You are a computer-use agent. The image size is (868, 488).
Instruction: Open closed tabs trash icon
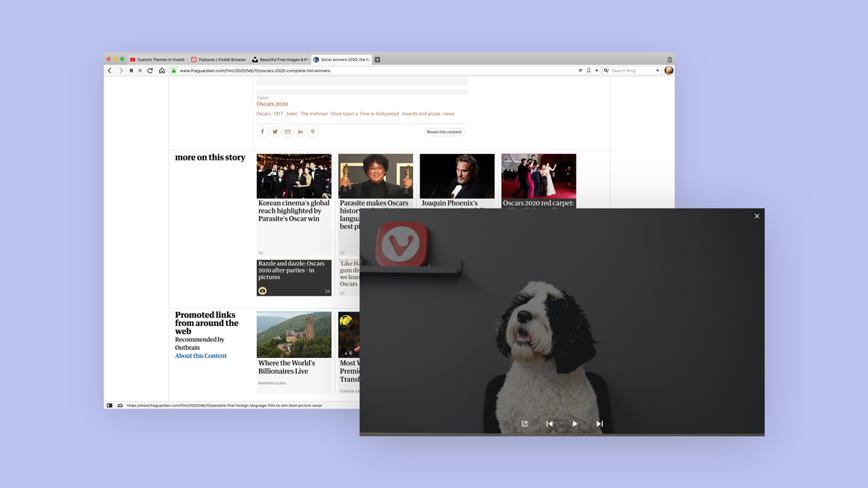click(670, 59)
